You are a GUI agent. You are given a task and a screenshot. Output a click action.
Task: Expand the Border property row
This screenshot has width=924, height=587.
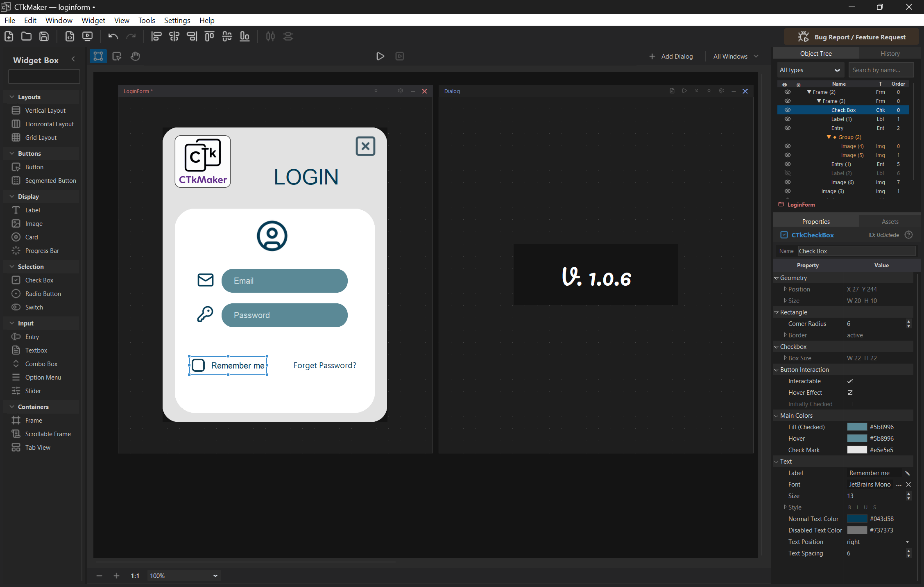785,335
